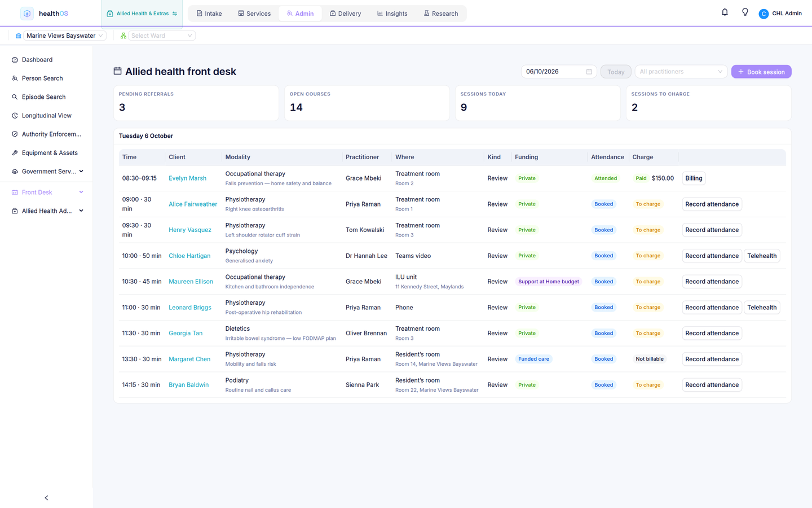The width and height of the screenshot is (812, 508).
Task: Switch to the Services tab
Action: point(254,14)
